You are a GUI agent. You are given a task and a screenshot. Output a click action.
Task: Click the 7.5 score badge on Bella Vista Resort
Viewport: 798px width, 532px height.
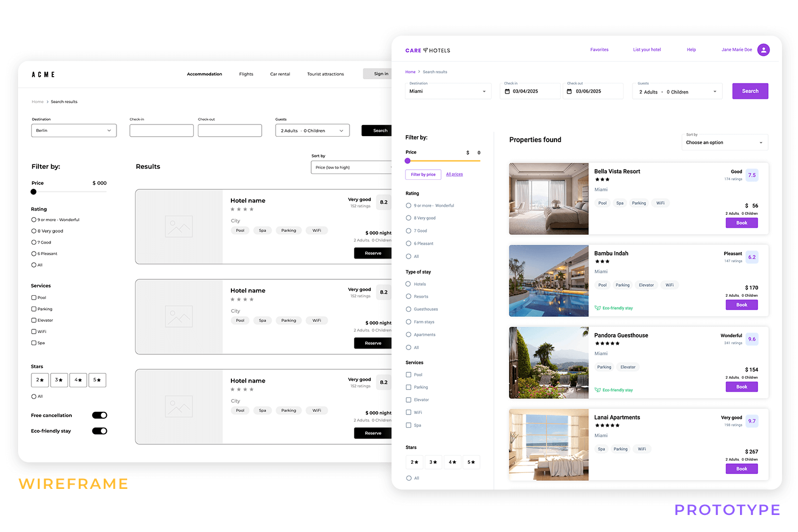752,175
